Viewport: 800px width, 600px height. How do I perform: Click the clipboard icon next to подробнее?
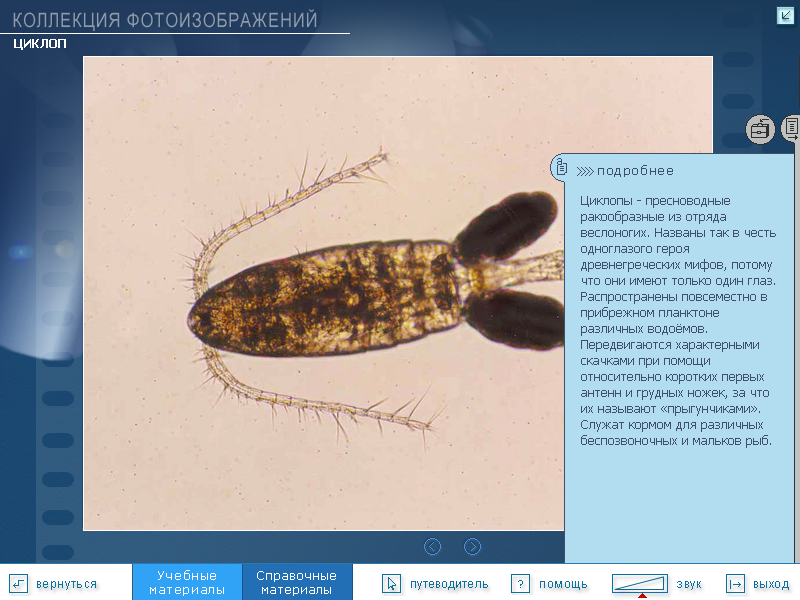tap(561, 167)
